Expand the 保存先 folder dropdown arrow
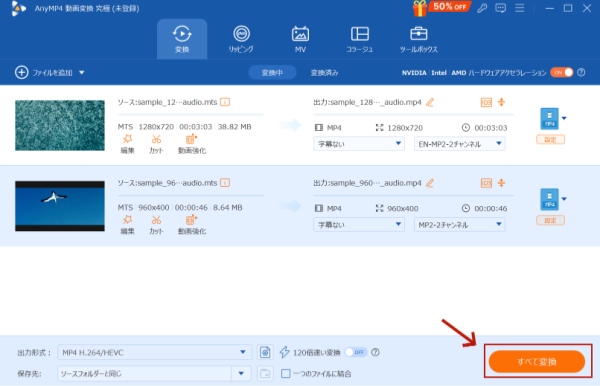Screen dimensions: 600x386 [241, 373]
